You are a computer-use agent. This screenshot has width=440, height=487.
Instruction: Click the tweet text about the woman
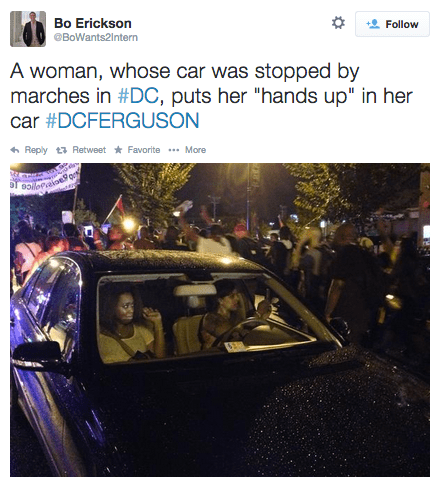click(211, 96)
